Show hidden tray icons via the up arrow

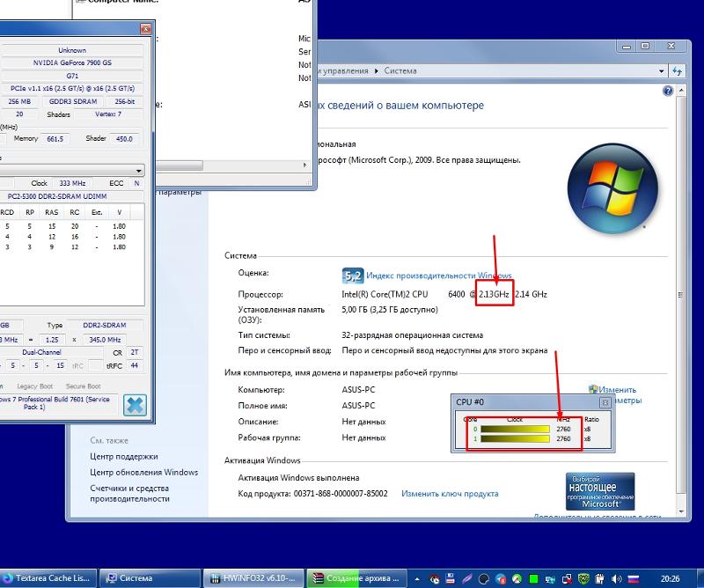point(417,578)
